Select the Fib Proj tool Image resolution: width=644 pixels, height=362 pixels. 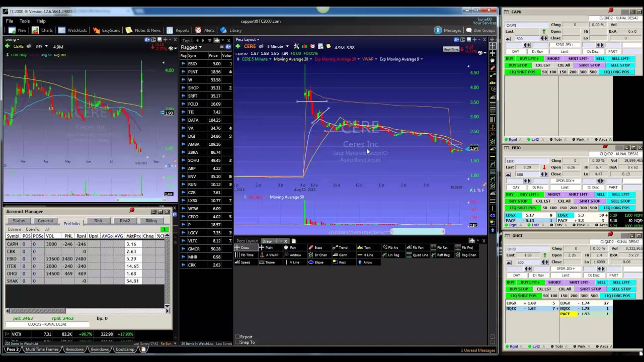pos(467,247)
